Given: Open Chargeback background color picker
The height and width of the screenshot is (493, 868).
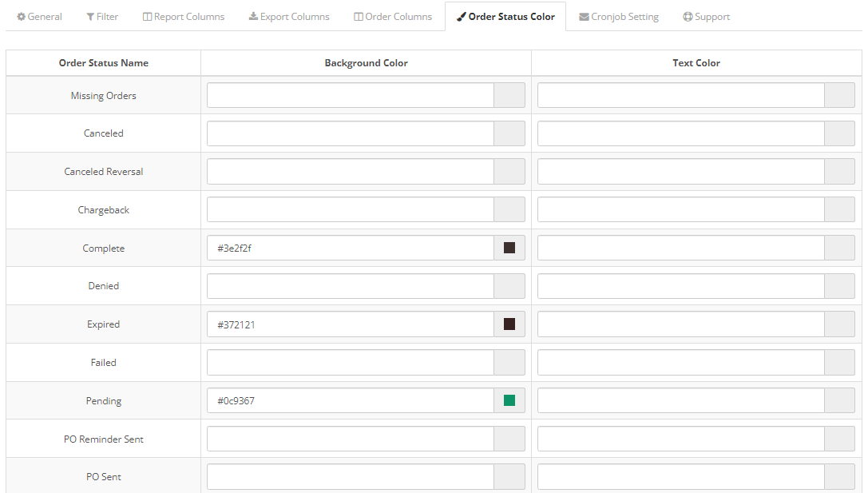Looking at the screenshot, I should [x=509, y=209].
